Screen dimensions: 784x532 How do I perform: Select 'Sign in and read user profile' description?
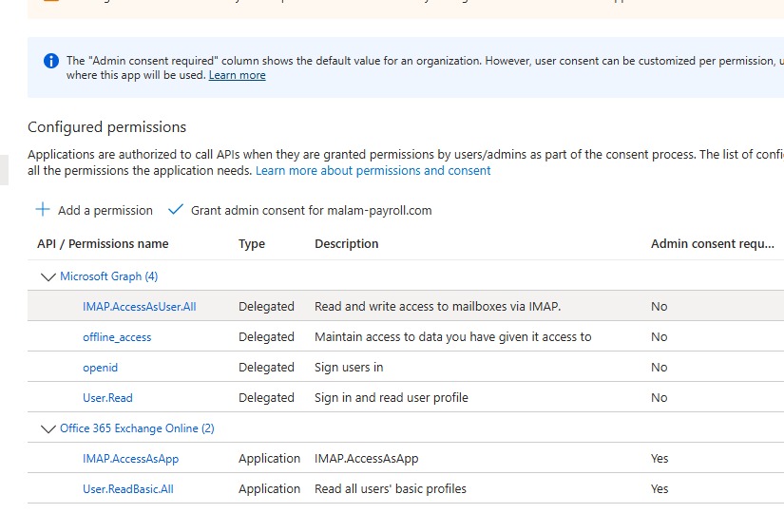tap(392, 398)
